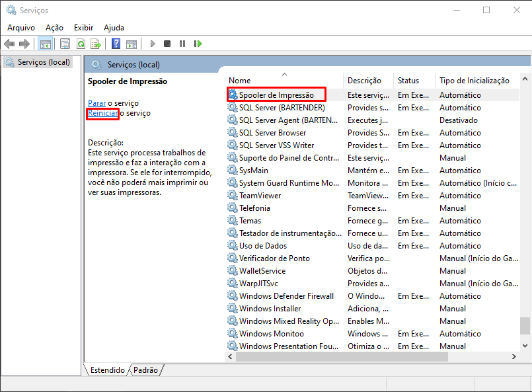
Task: Click the Forward arrow toolbar icon
Action: (x=24, y=44)
